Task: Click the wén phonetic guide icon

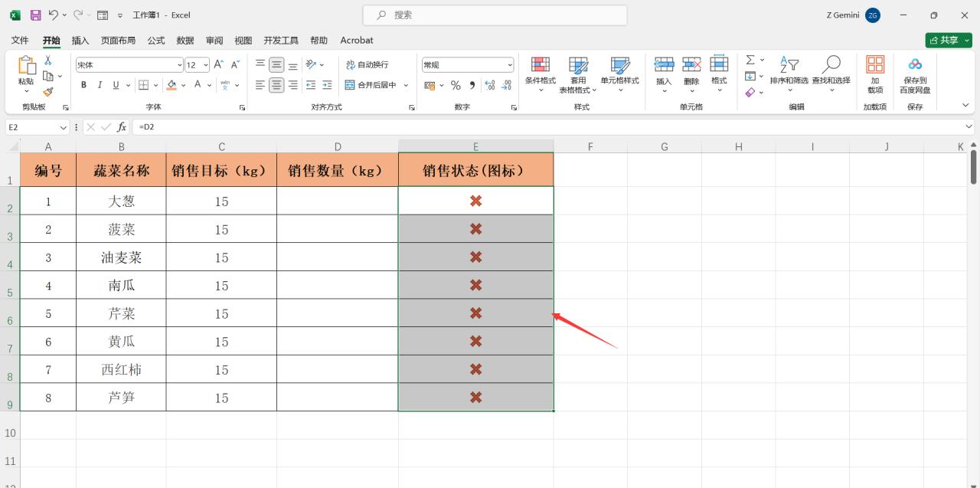Action: click(225, 85)
